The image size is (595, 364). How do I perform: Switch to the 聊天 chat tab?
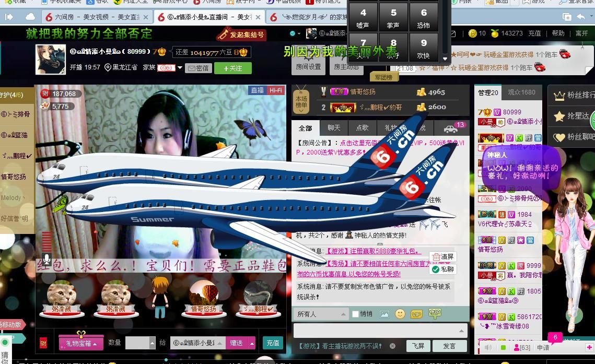334,127
